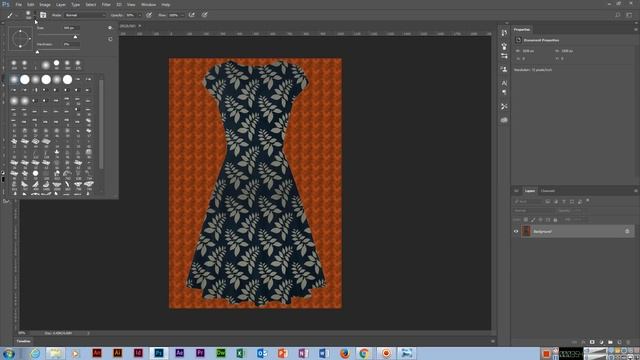
Task: Open the Filter menu
Action: tap(106, 4)
